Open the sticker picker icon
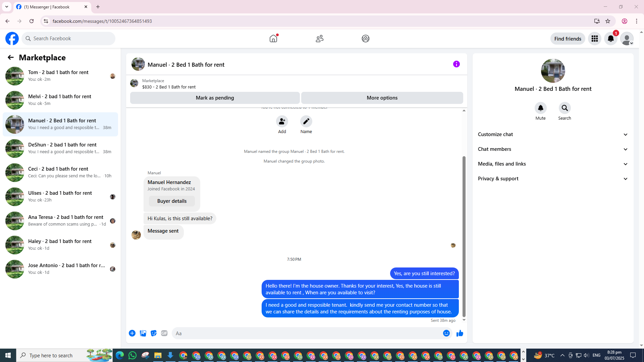 (154, 333)
